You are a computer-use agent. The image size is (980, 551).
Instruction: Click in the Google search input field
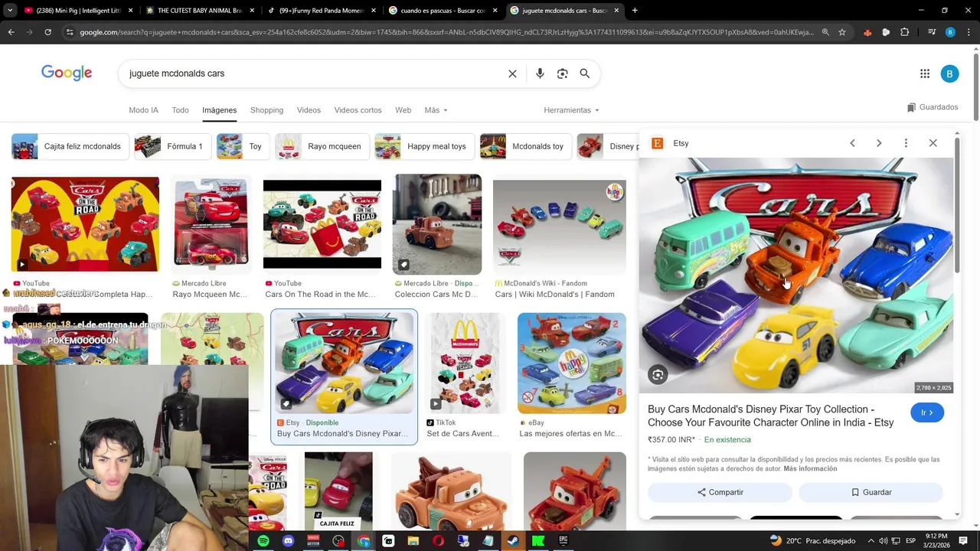[314, 73]
